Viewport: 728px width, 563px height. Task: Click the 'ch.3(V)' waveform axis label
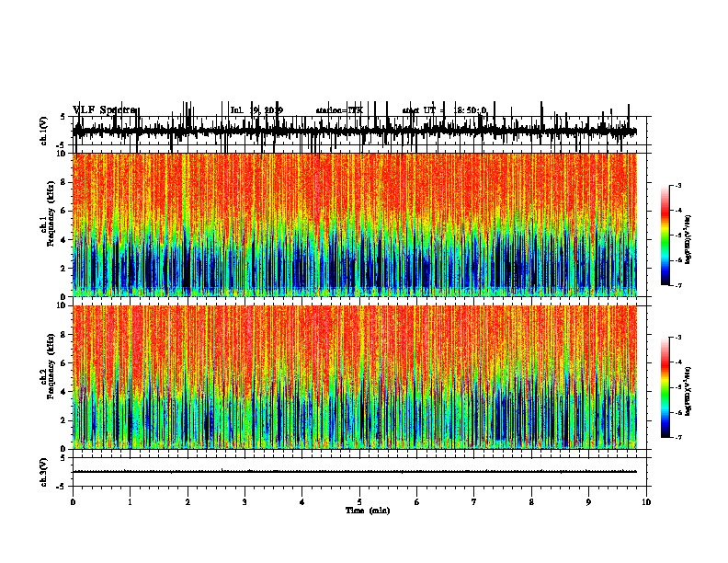click(44, 472)
